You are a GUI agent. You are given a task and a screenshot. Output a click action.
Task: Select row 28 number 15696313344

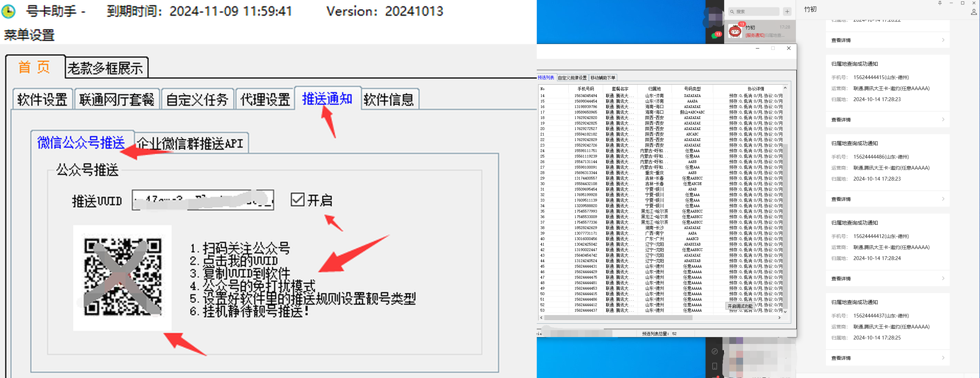coord(661,173)
